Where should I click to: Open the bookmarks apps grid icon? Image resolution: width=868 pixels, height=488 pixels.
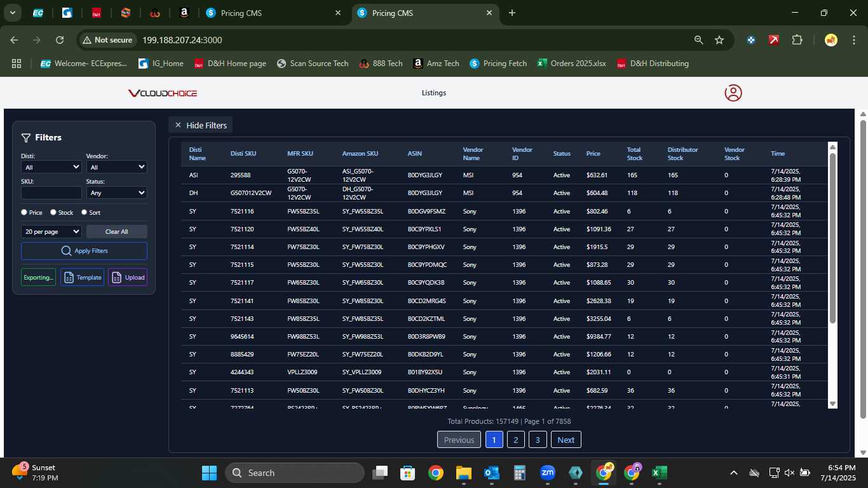(x=17, y=64)
